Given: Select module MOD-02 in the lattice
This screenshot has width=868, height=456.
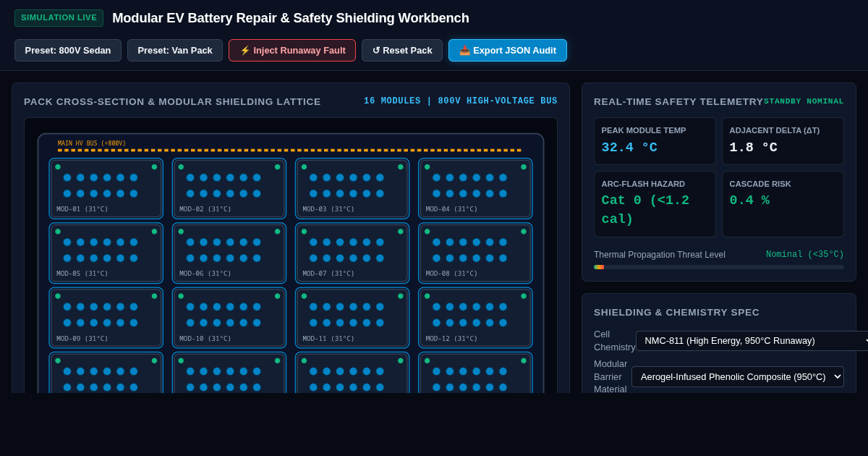Looking at the screenshot, I should 229,188.
